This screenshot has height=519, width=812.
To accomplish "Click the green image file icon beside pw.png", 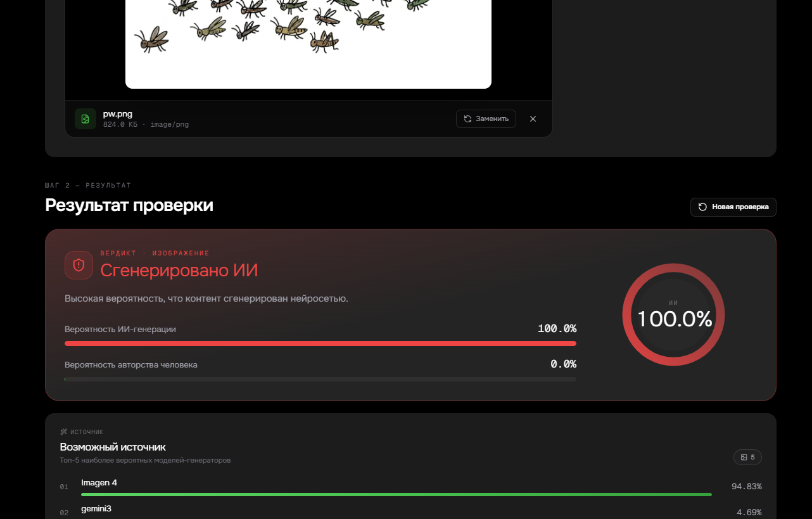I will pyautogui.click(x=86, y=119).
